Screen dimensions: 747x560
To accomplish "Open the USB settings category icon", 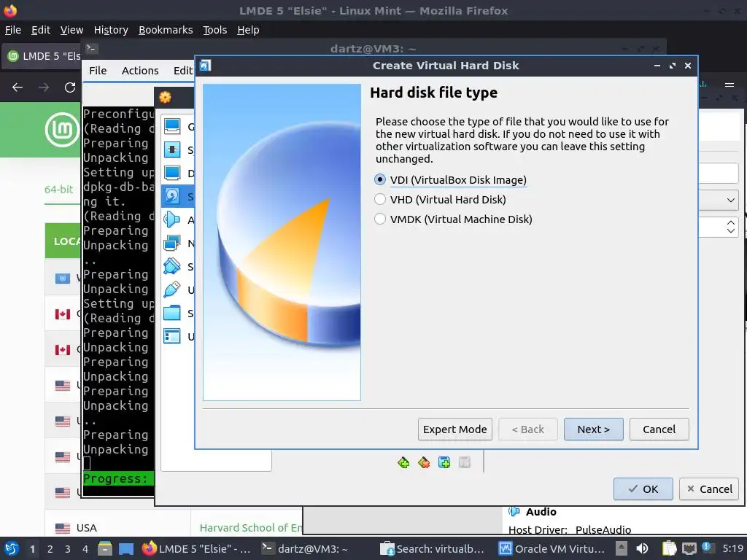I will 172,289.
